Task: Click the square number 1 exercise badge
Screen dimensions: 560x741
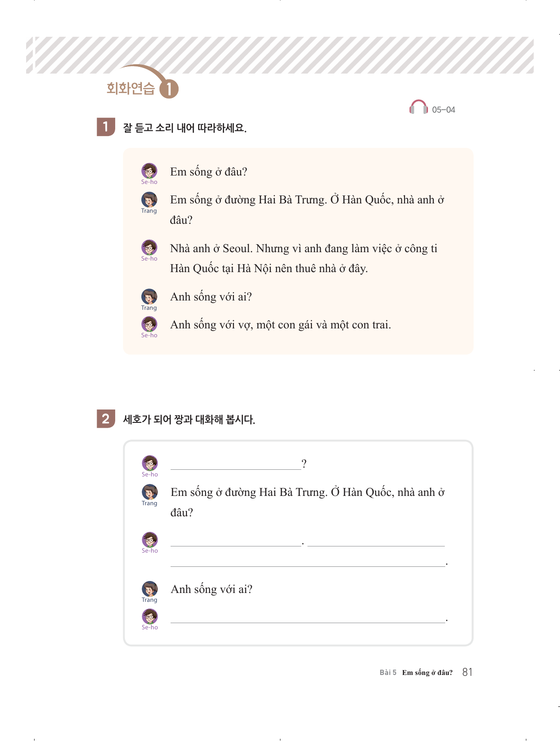Action: pos(106,127)
